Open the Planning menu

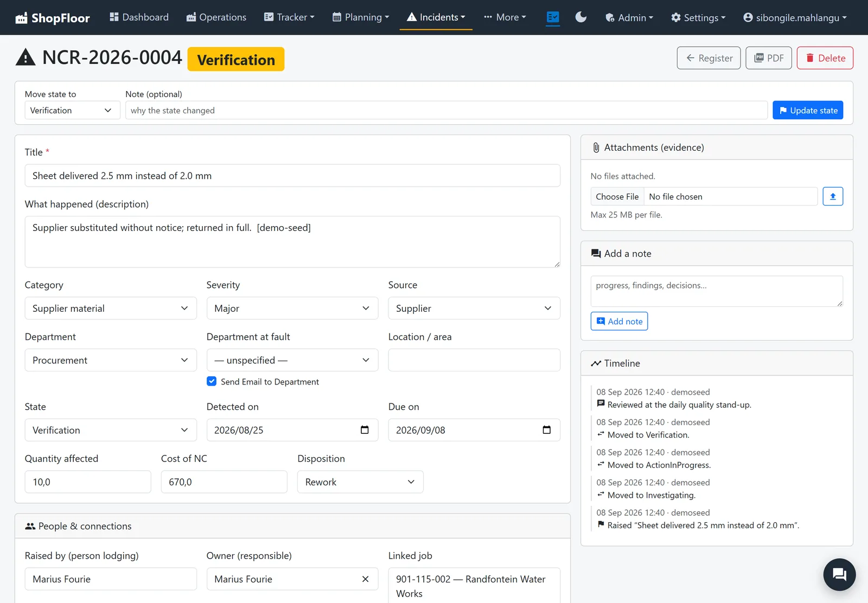(x=361, y=17)
